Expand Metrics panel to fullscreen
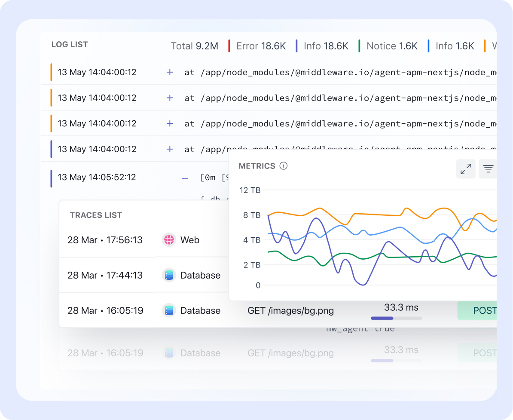This screenshot has height=420, width=513. [x=466, y=169]
